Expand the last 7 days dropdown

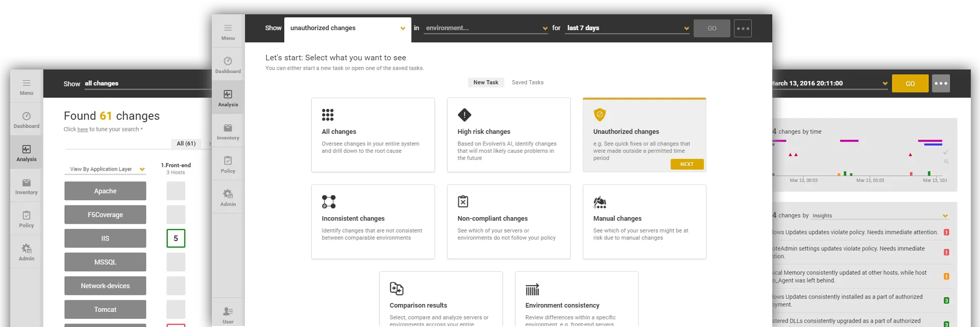pyautogui.click(x=686, y=29)
